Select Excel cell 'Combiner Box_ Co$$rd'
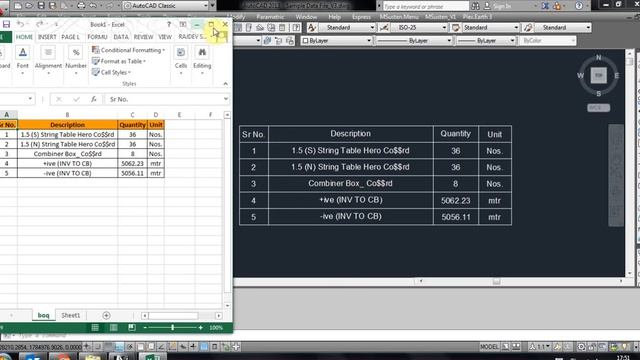Image resolution: width=640 pixels, height=360 pixels. tap(67, 154)
